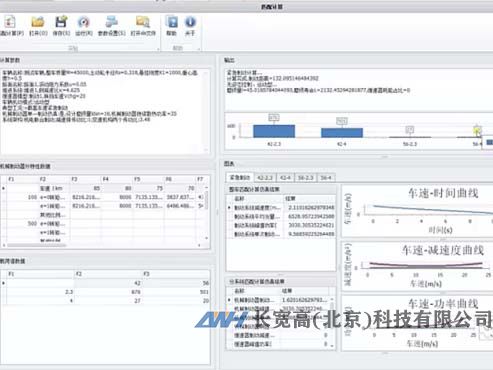Select header F3 in the lower-left table

click(x=176, y=274)
